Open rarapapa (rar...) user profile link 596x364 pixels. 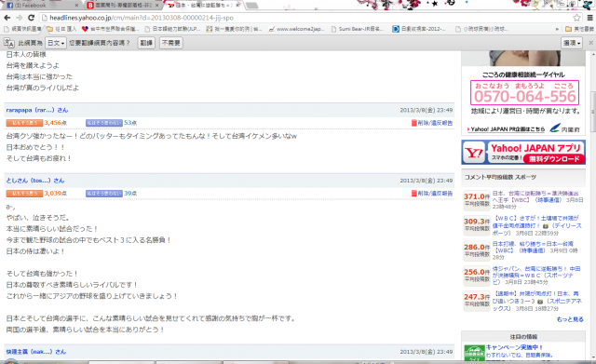pyautogui.click(x=37, y=110)
